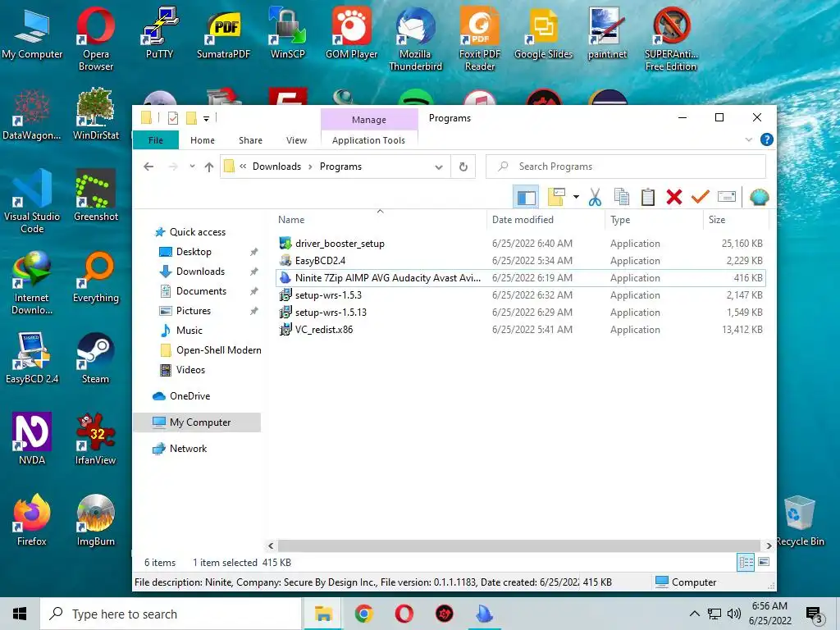
Task: Open the View ribbon tab
Action: pyautogui.click(x=296, y=140)
